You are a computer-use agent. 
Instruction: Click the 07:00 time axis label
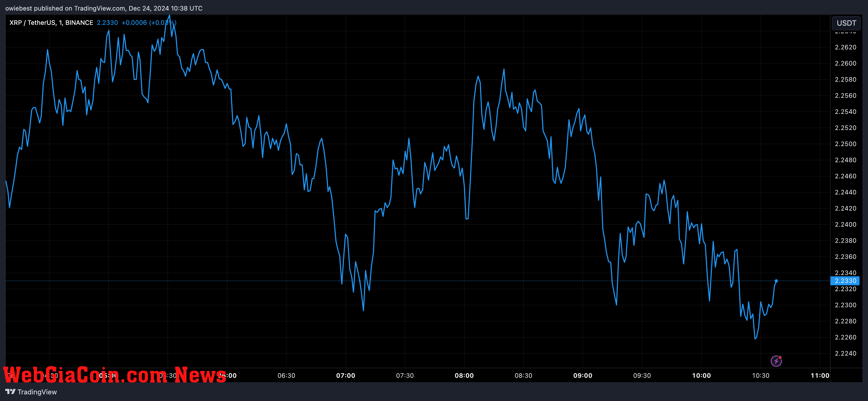pos(346,375)
